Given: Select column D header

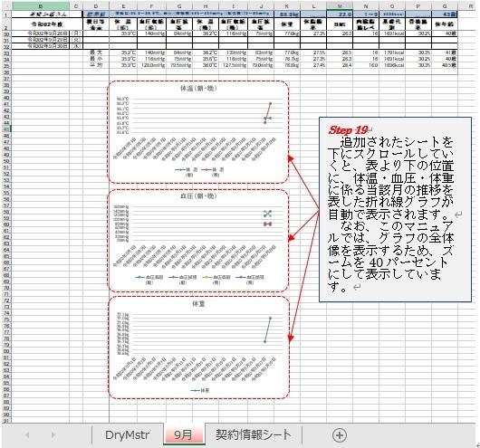Looking at the screenshot, I should tap(96, 5).
